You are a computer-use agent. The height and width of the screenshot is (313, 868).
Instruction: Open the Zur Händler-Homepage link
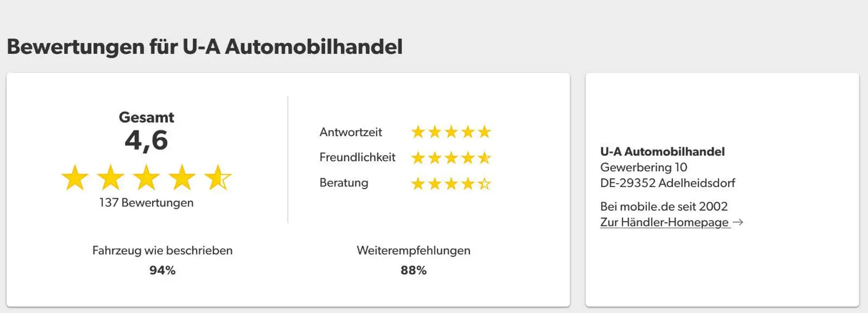[665, 222]
